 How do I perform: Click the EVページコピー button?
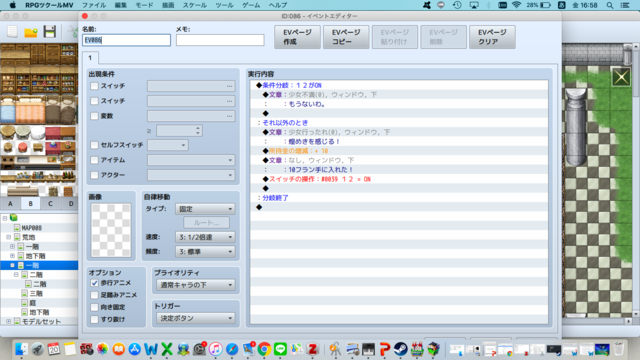click(x=346, y=37)
